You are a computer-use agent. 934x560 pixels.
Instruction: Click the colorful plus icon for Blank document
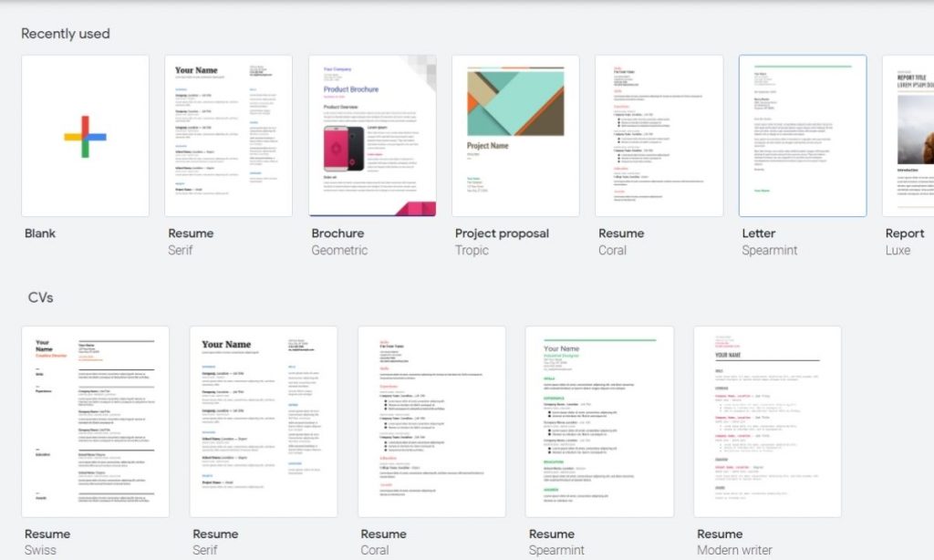point(85,136)
